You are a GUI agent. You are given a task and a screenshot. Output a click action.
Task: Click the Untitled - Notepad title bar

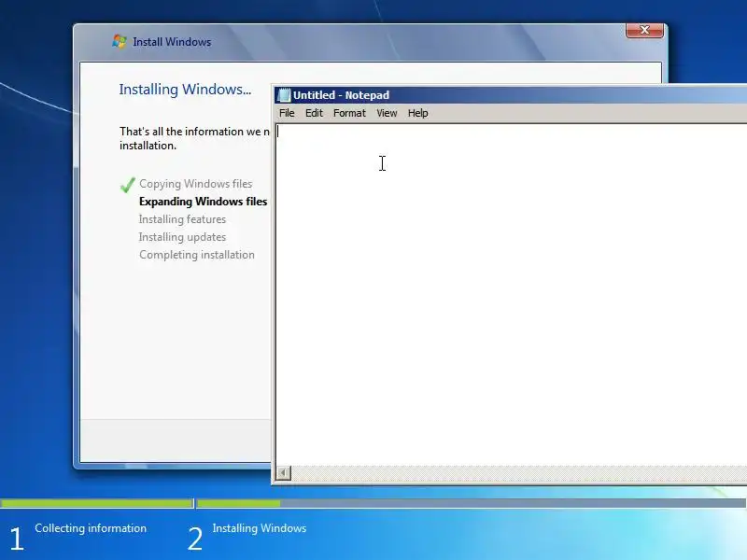tap(510, 95)
